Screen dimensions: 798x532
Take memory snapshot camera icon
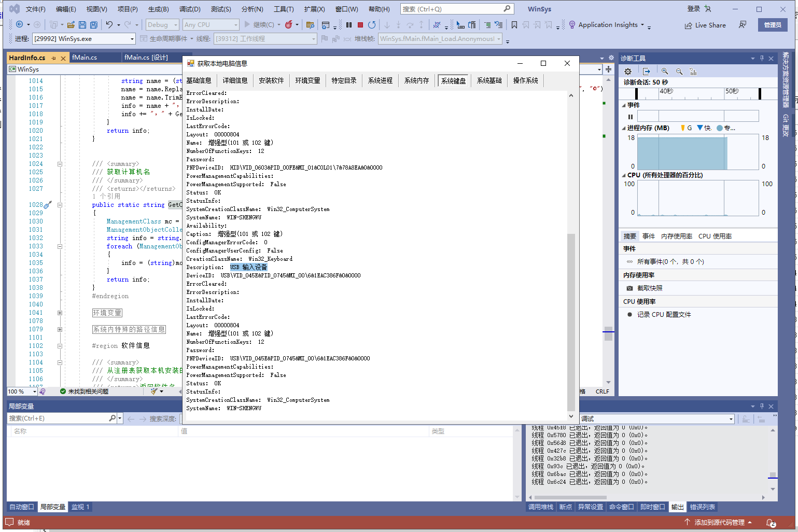pyautogui.click(x=629, y=288)
